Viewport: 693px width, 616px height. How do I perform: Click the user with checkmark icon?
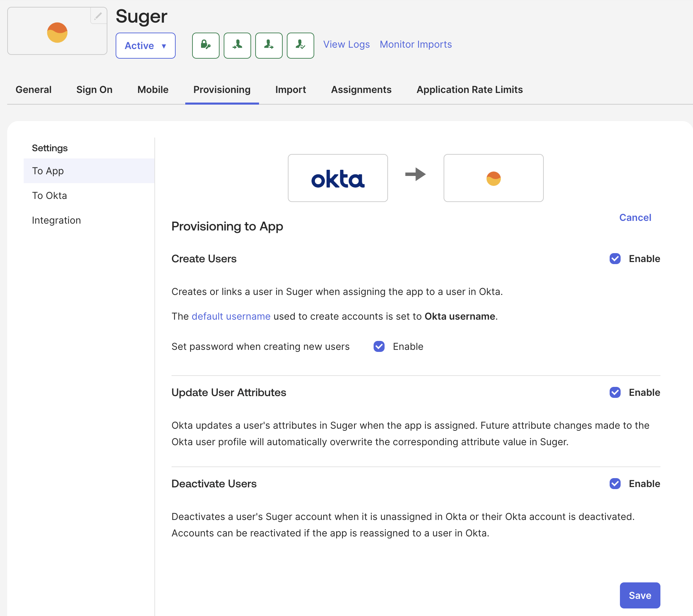[x=300, y=45]
